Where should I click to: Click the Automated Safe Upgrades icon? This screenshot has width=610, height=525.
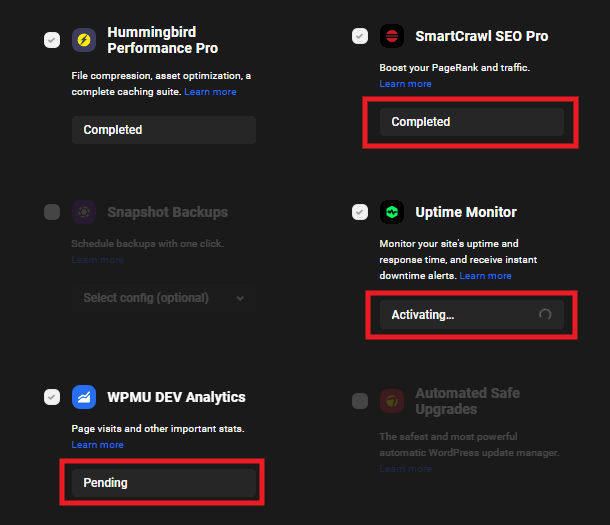click(x=392, y=401)
